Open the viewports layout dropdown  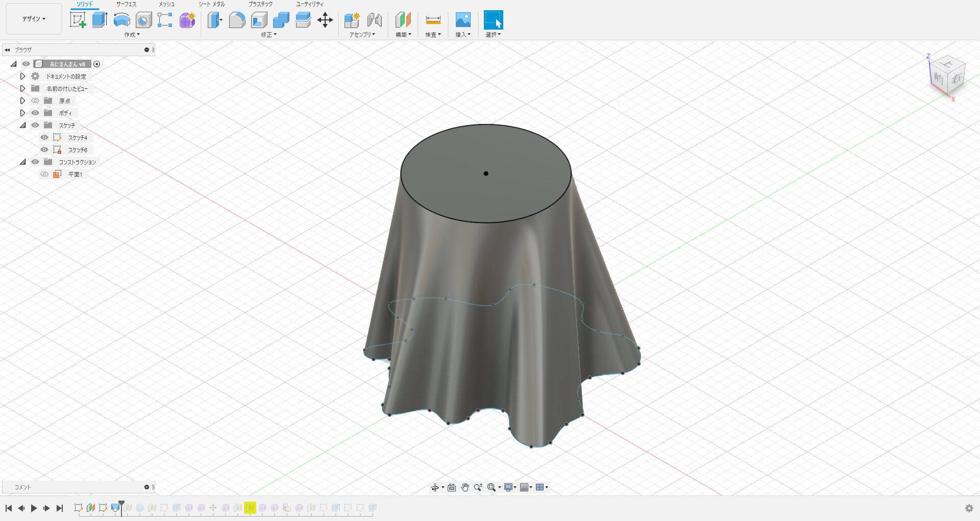[x=542, y=487]
